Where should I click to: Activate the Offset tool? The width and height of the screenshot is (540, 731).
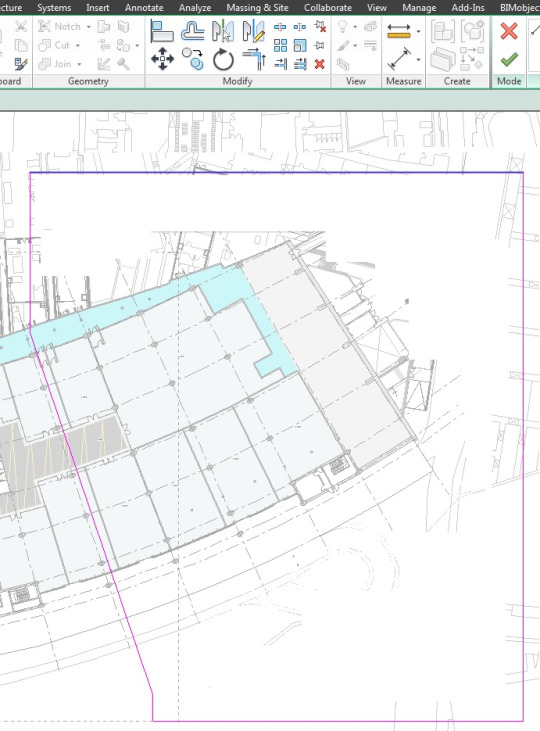[193, 31]
